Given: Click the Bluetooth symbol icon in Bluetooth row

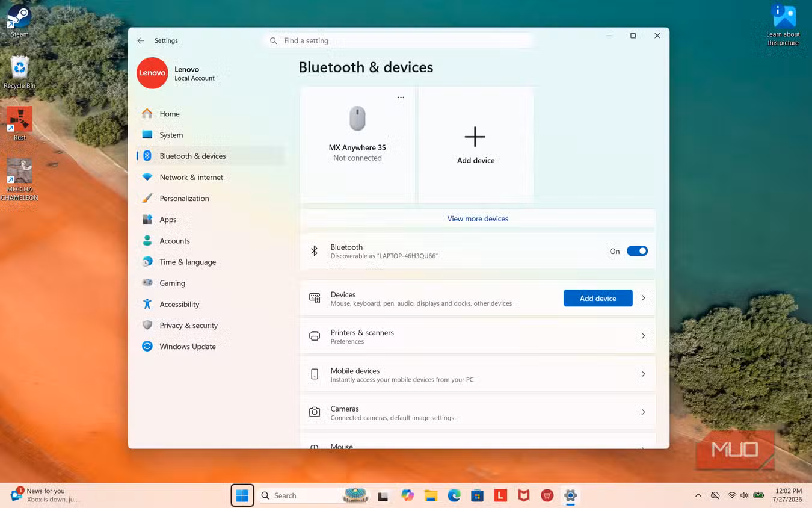Looking at the screenshot, I should [315, 251].
